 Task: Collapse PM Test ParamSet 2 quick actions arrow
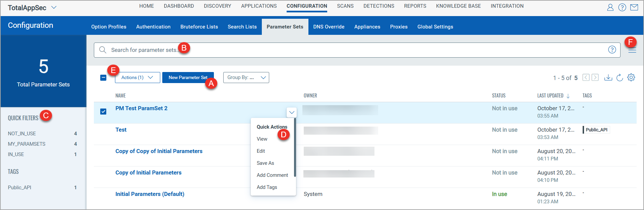pos(292,113)
